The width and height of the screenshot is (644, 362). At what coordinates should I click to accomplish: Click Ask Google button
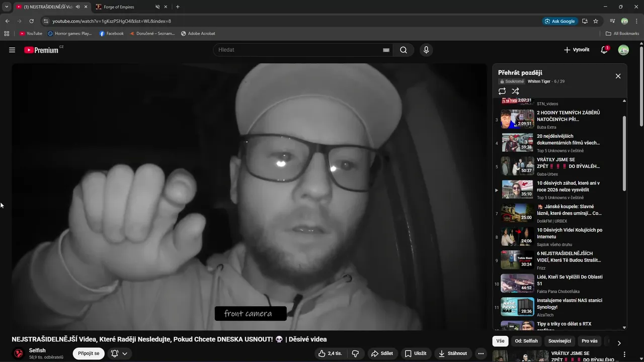coord(560,21)
